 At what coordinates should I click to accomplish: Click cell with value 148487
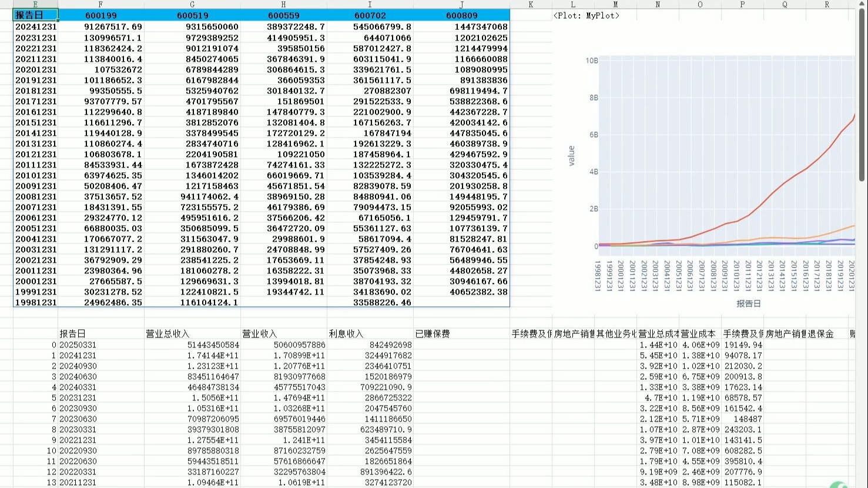[742, 419]
